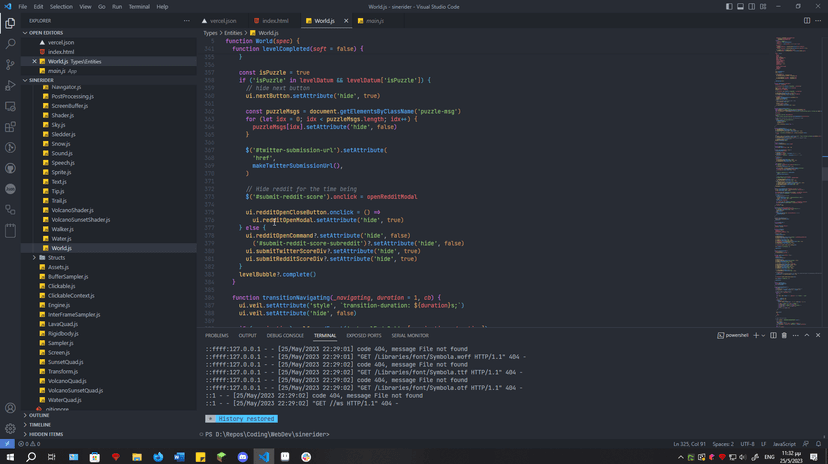Collapse the Open Editors section
The width and height of the screenshot is (828, 464).
click(x=46, y=33)
